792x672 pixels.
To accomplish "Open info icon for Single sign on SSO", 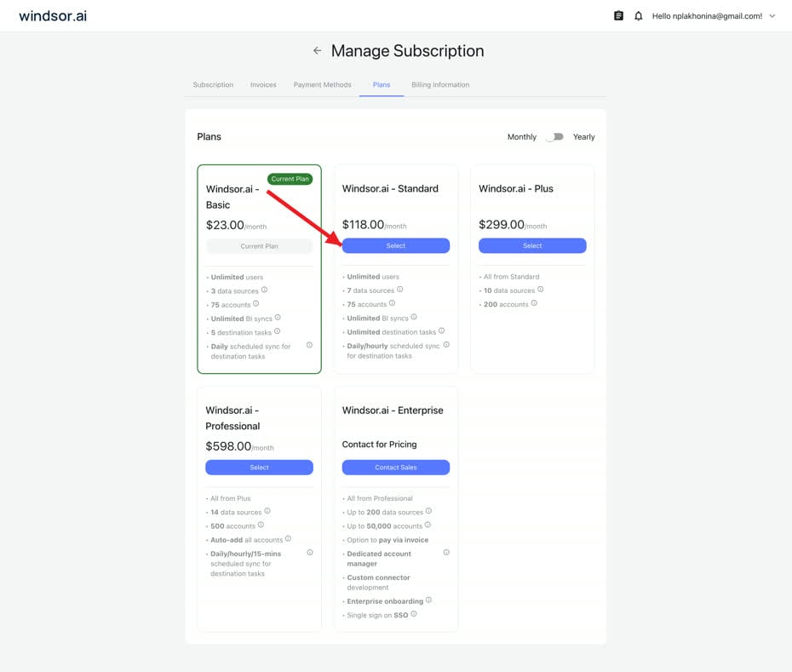I will pyautogui.click(x=414, y=614).
